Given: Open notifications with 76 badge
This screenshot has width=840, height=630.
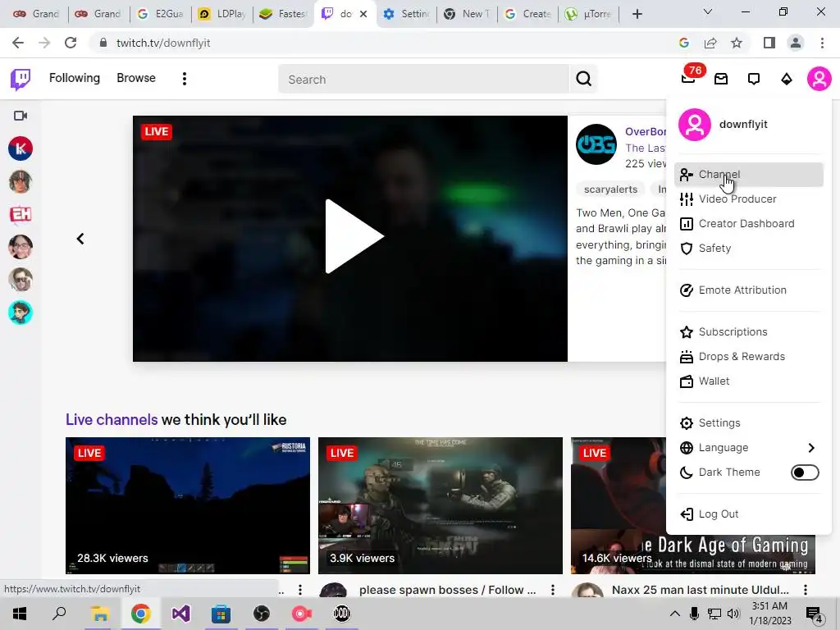Looking at the screenshot, I should pos(688,79).
